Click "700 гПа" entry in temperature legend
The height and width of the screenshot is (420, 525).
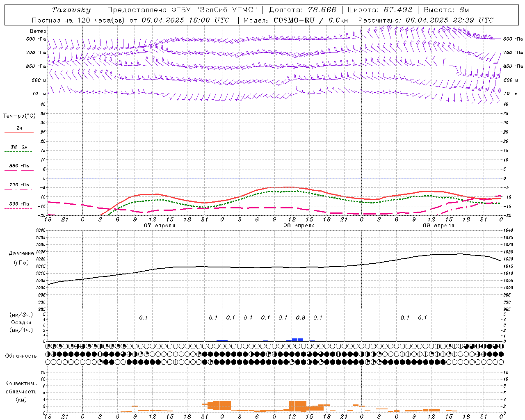(19, 185)
